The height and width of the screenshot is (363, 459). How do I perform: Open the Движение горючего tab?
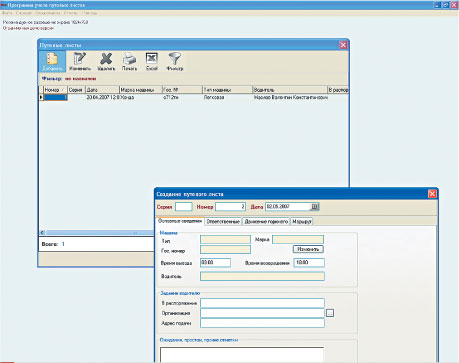(x=266, y=221)
